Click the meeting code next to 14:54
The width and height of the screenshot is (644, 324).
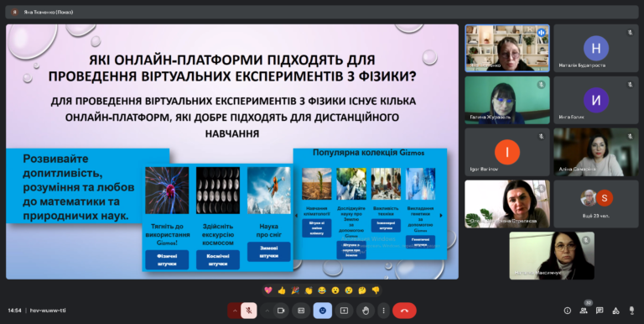point(48,311)
